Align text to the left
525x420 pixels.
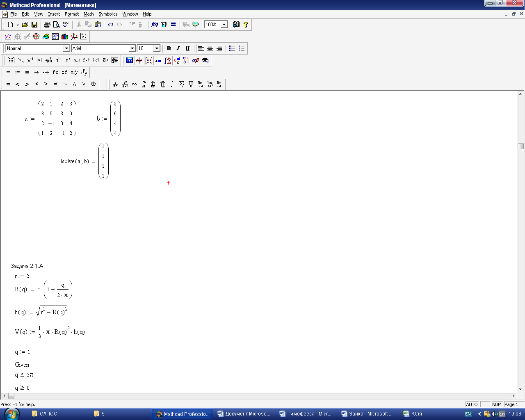tap(201, 48)
